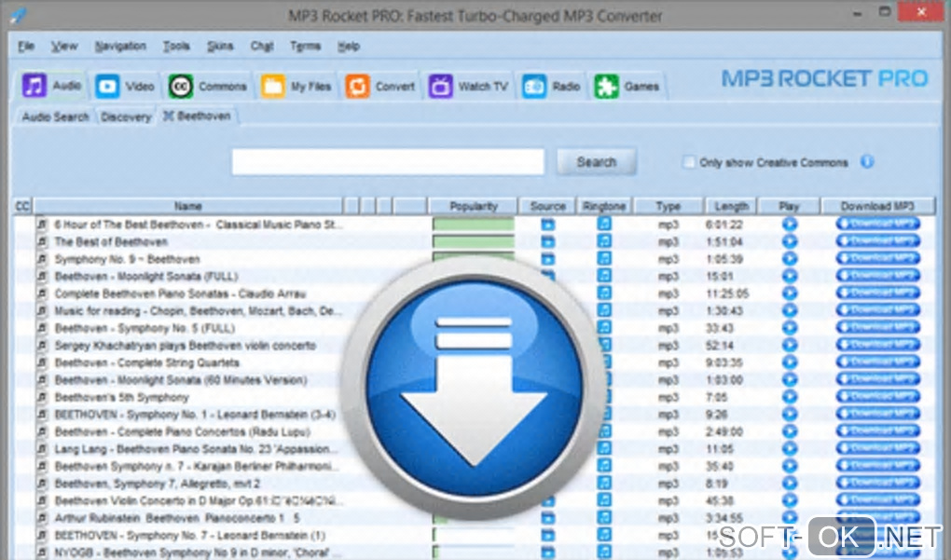The image size is (951, 560).
Task: Select "Beethoven - Moonlight Sonata (FULL)" row
Action: 146,277
